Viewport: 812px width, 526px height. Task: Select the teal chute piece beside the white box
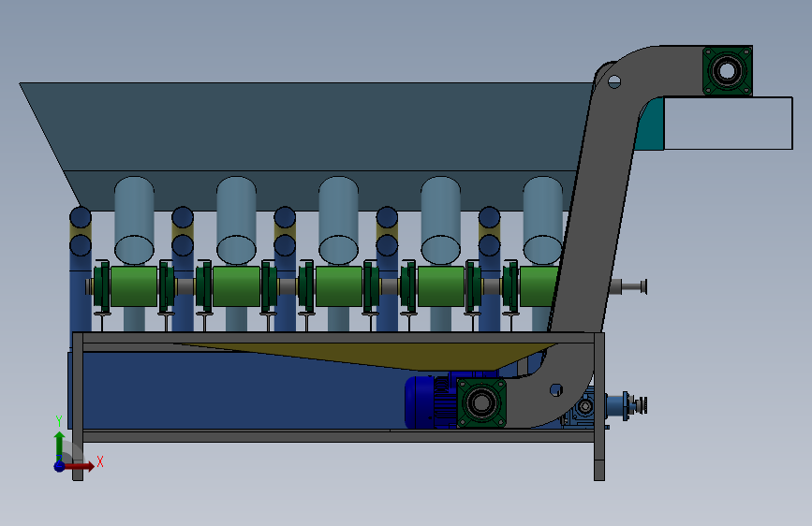653,127
